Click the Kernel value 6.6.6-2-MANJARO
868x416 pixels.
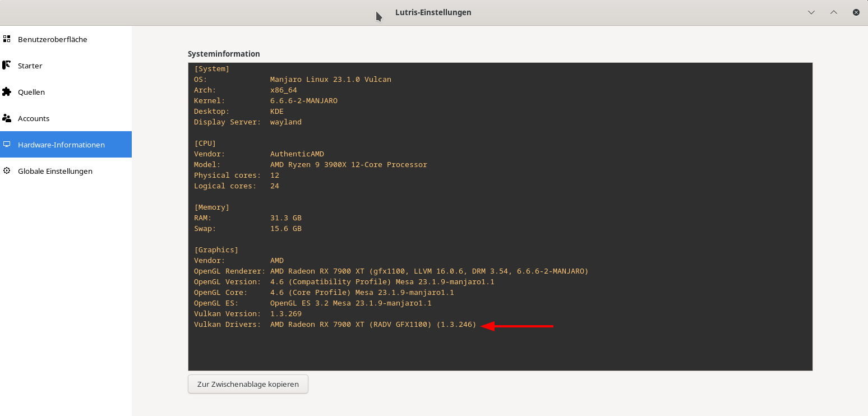tap(304, 100)
